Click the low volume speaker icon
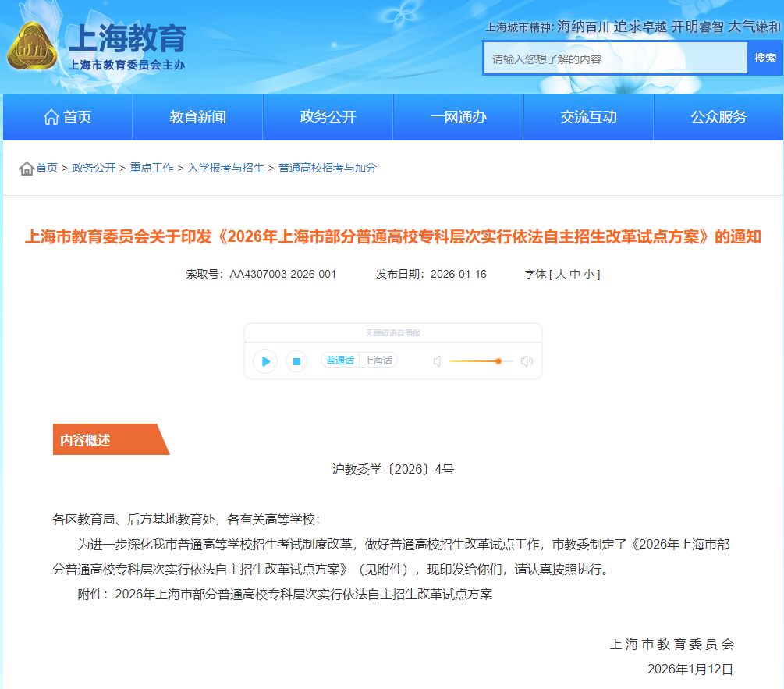 click(437, 361)
